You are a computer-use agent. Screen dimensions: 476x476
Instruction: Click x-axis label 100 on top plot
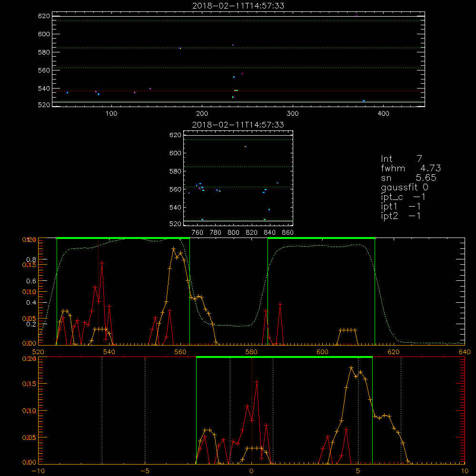[111, 114]
